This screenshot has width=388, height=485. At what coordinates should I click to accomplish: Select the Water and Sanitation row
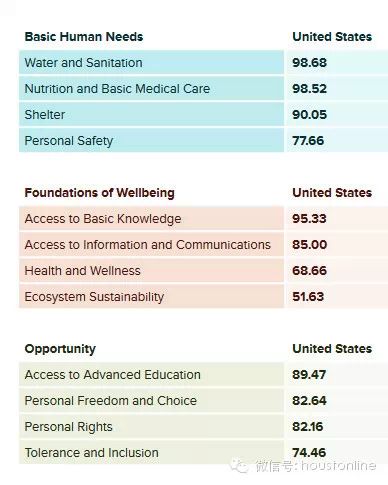[203, 63]
